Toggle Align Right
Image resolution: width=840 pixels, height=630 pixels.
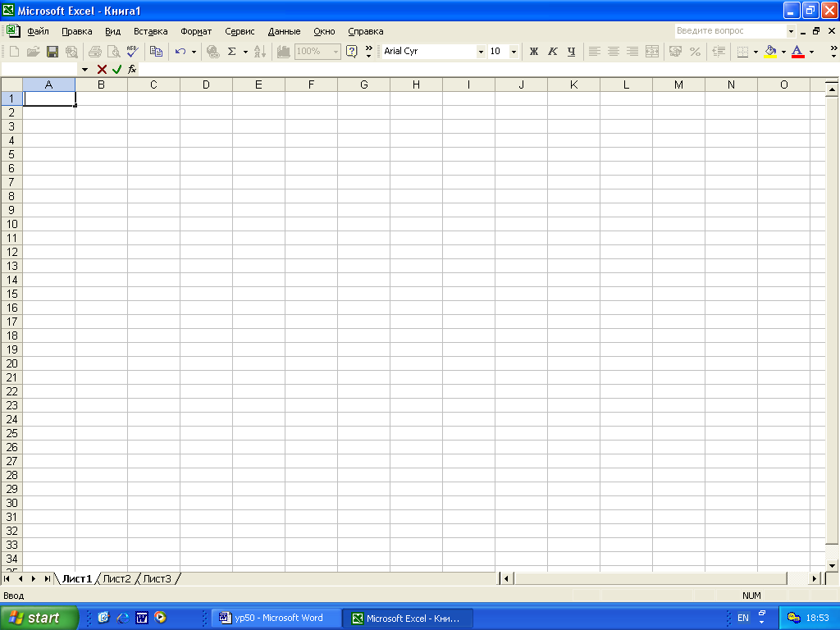pyautogui.click(x=632, y=52)
